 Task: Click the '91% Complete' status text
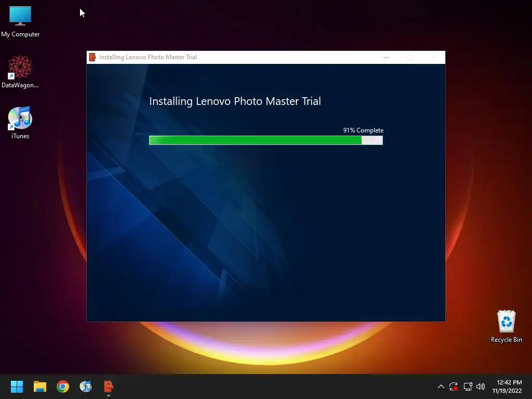coord(363,130)
